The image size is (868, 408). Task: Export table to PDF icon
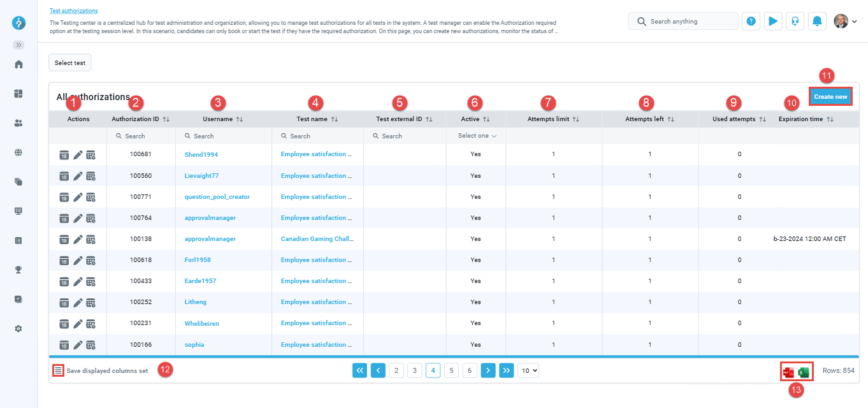pyautogui.click(x=789, y=372)
